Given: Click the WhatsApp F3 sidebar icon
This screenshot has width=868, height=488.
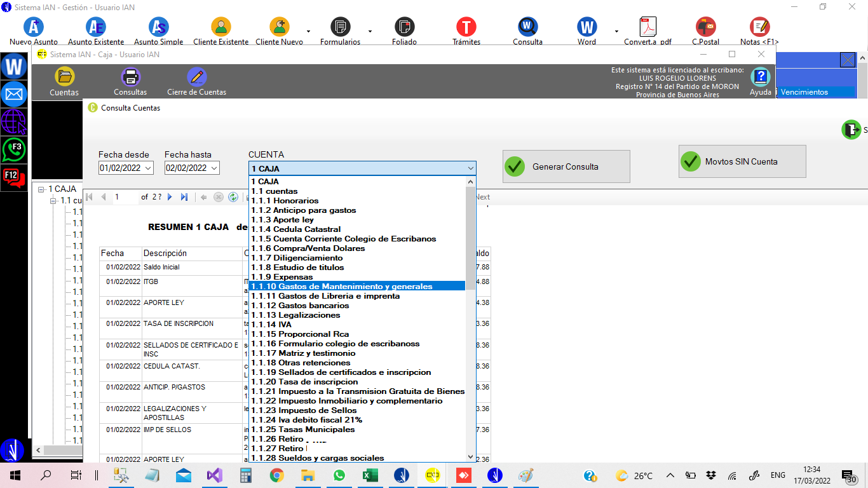Looking at the screenshot, I should tap(14, 149).
